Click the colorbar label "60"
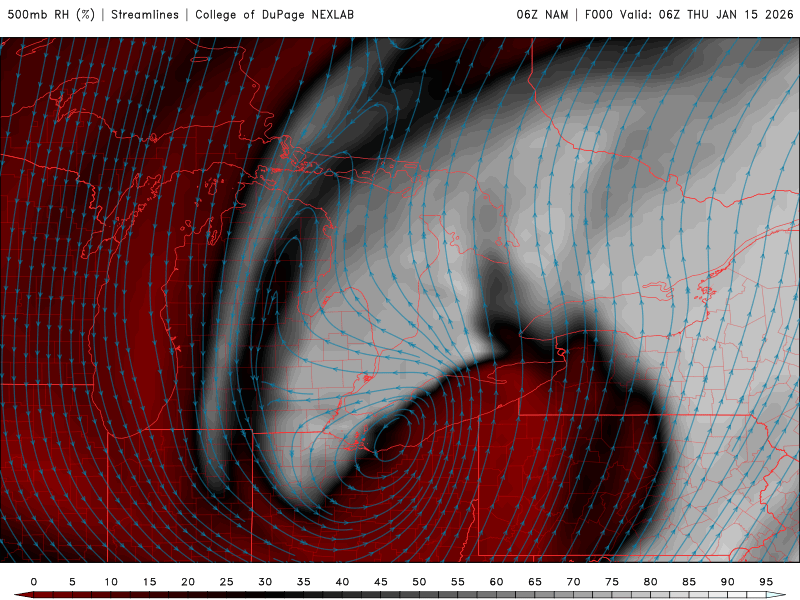The height and width of the screenshot is (600, 800). (x=496, y=582)
